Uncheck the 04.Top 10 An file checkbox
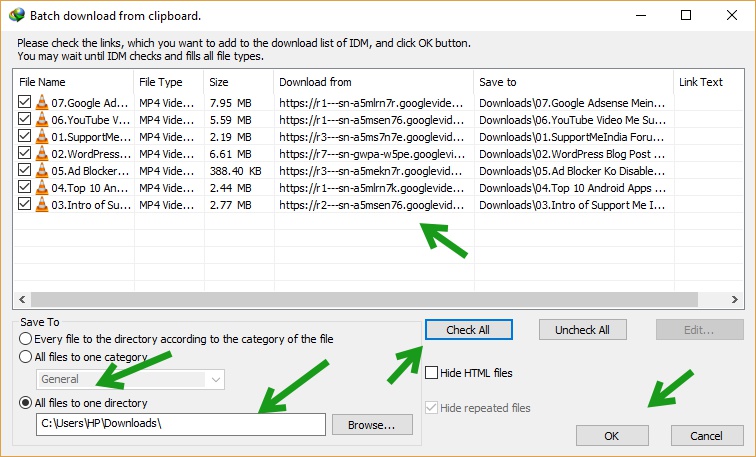This screenshot has height=457, width=756. click(x=25, y=187)
